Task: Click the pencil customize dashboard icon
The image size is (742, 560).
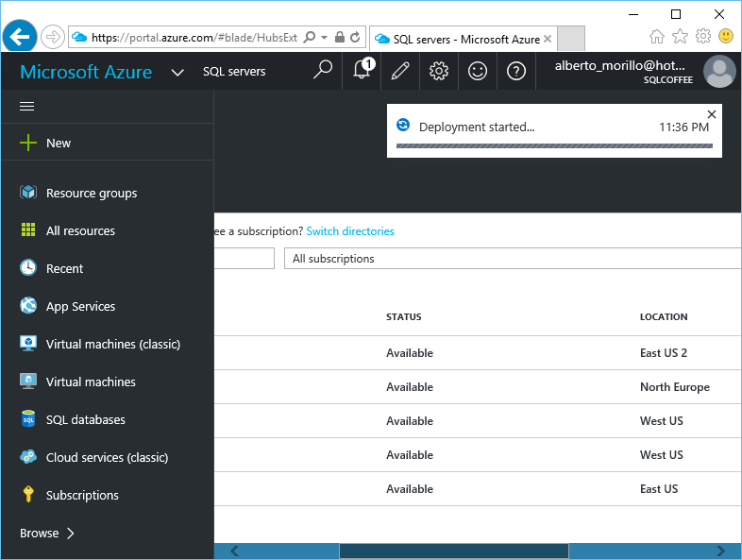Action: coord(400,71)
